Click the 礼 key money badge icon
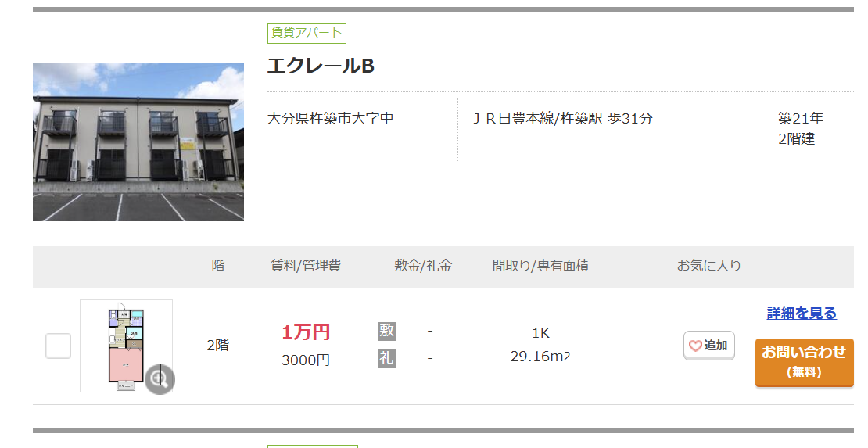868x448 pixels. (386, 358)
